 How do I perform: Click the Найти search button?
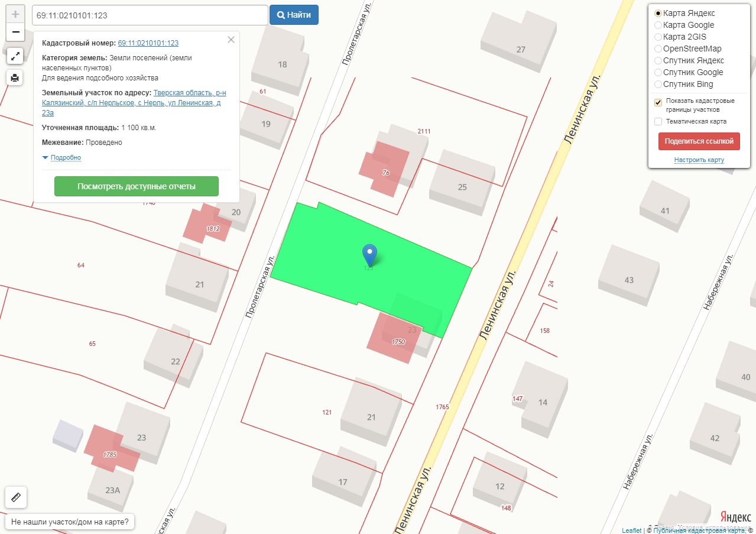coord(294,15)
